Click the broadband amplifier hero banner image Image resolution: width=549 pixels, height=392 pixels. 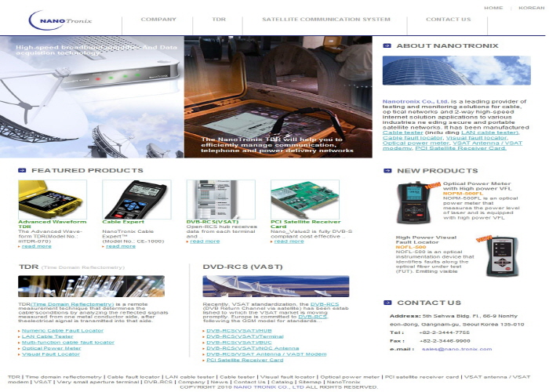tap(92, 96)
